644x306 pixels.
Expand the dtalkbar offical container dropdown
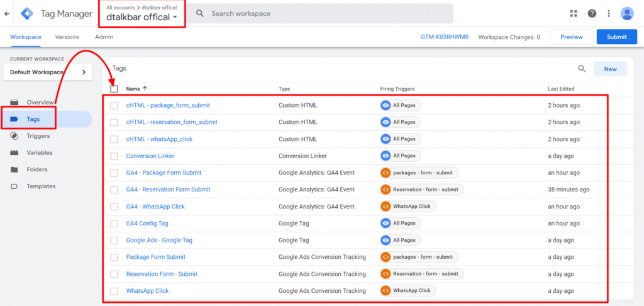point(142,17)
